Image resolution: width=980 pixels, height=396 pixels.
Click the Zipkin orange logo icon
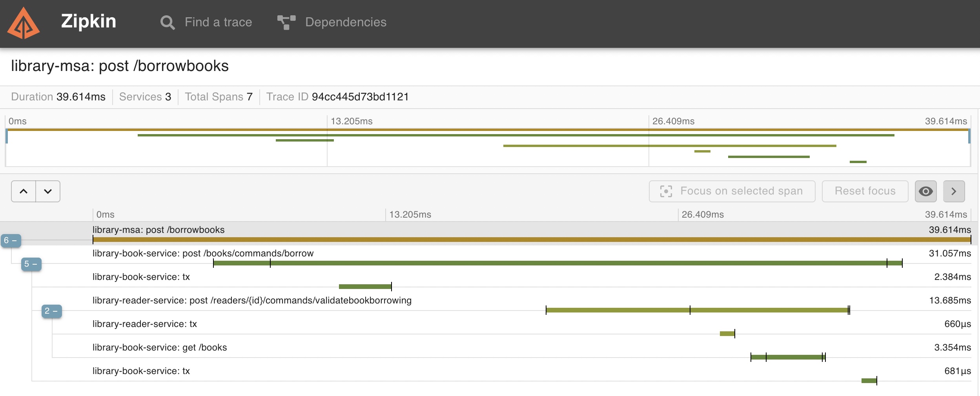(24, 23)
